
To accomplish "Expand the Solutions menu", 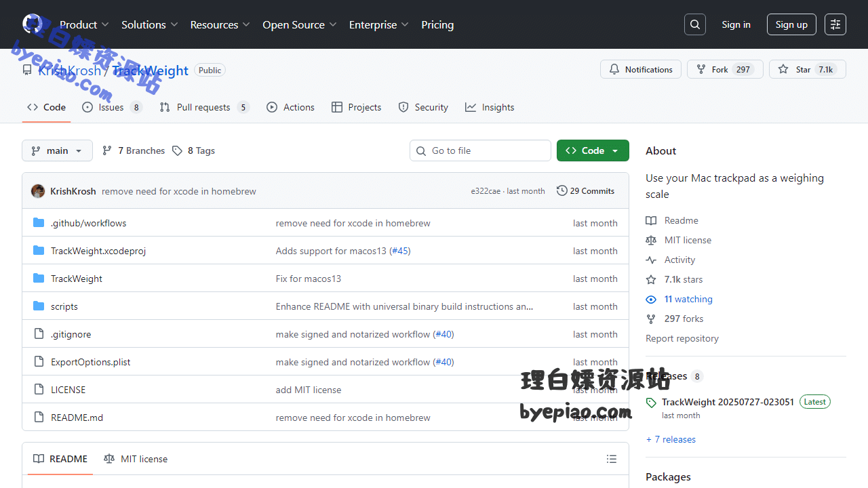I will click(149, 24).
